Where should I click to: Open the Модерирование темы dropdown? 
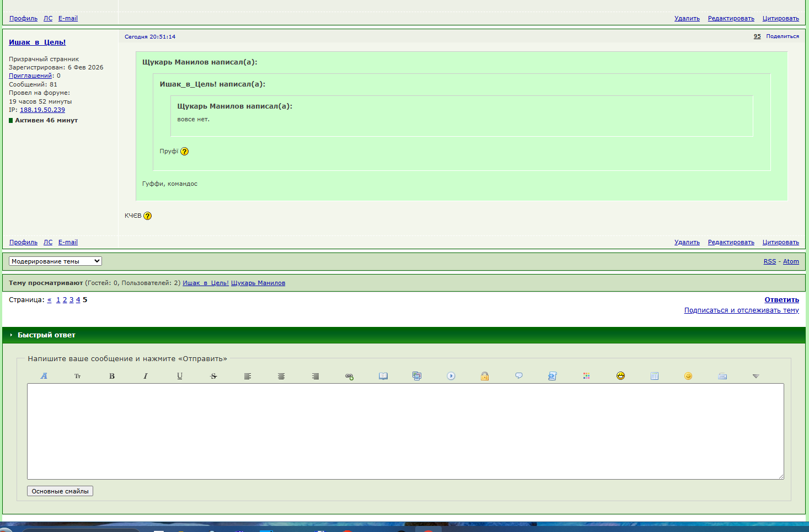[x=55, y=261]
